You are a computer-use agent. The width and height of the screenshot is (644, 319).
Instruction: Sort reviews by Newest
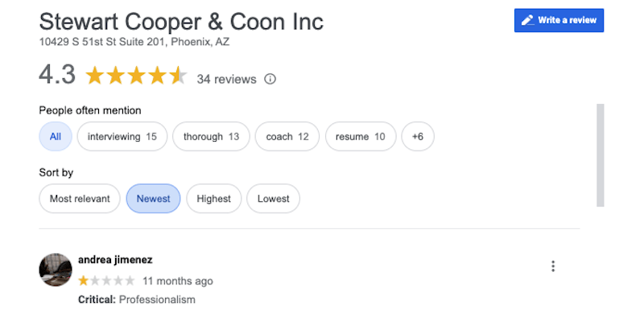point(153,198)
